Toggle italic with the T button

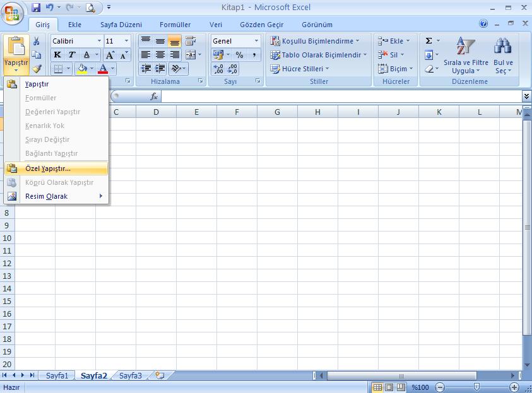[71, 55]
